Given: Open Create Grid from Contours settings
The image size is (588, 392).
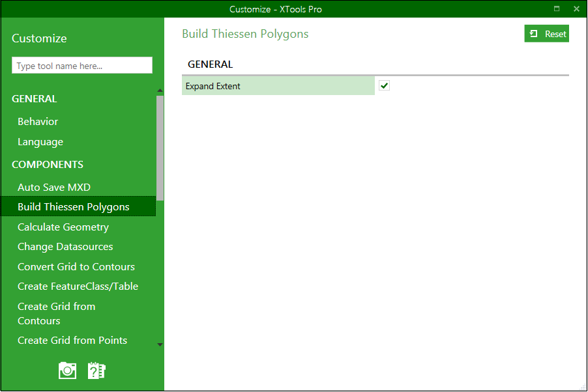Looking at the screenshot, I should point(56,313).
